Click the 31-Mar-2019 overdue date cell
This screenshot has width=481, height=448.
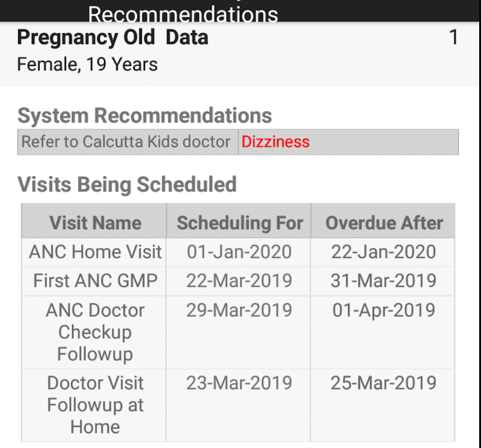pos(383,281)
